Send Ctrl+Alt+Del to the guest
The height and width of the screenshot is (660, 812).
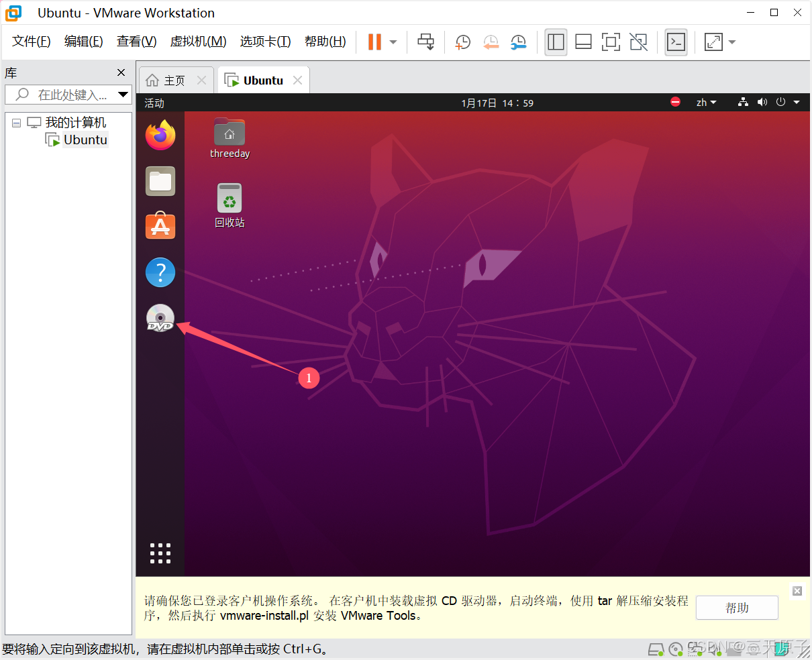pos(426,42)
